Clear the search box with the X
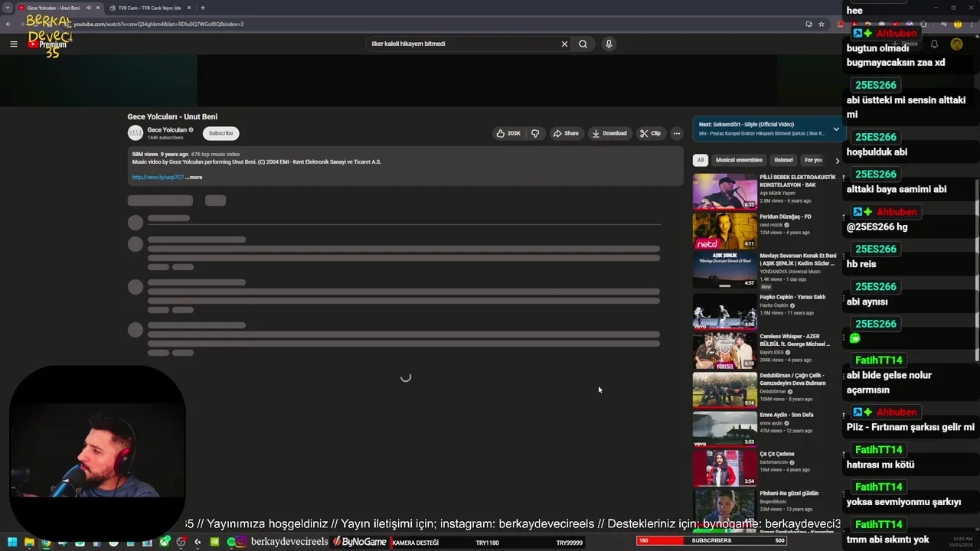The image size is (980, 551). (x=565, y=44)
